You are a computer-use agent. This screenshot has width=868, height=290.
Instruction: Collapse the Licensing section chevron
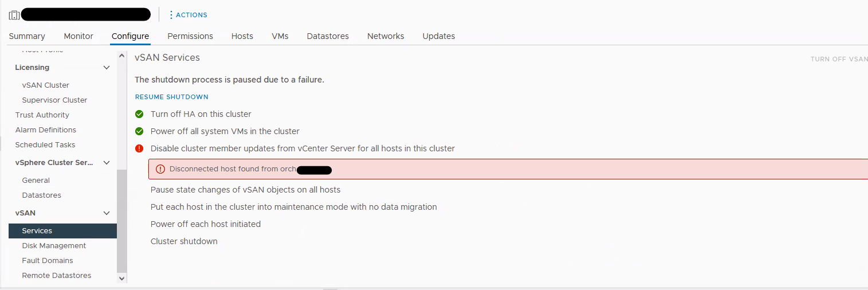pos(107,68)
